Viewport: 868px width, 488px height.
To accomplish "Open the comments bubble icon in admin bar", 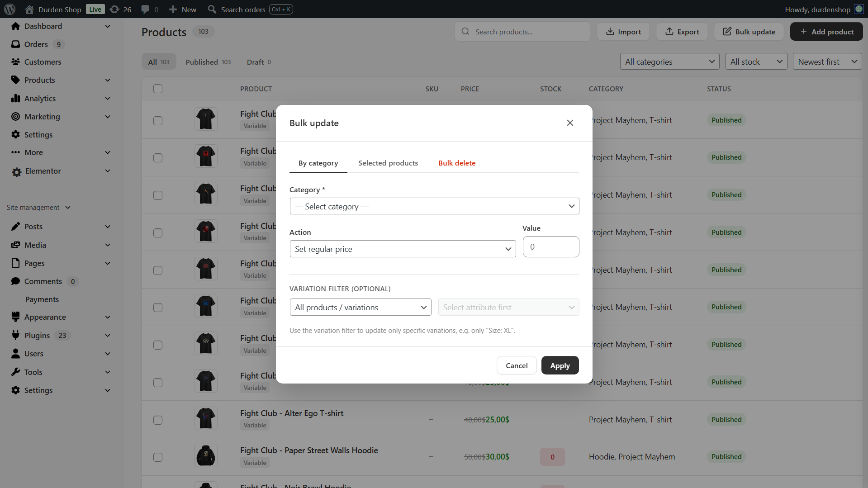I will [x=146, y=9].
